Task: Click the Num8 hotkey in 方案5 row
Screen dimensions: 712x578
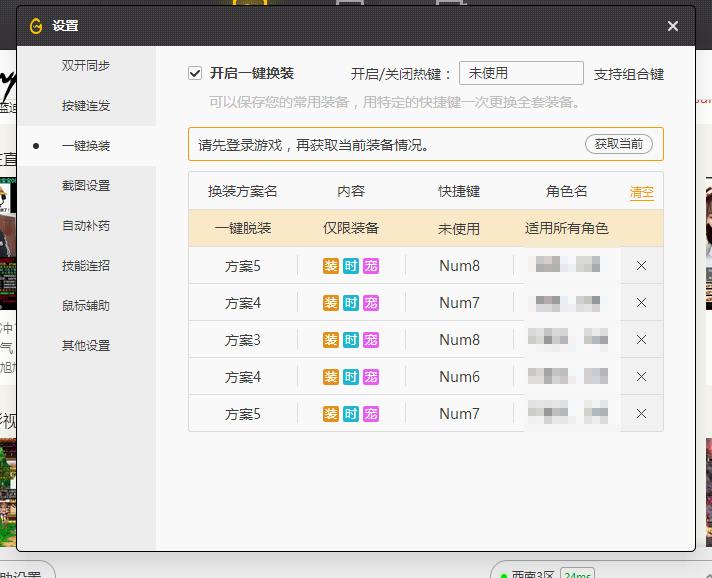Action: click(459, 266)
